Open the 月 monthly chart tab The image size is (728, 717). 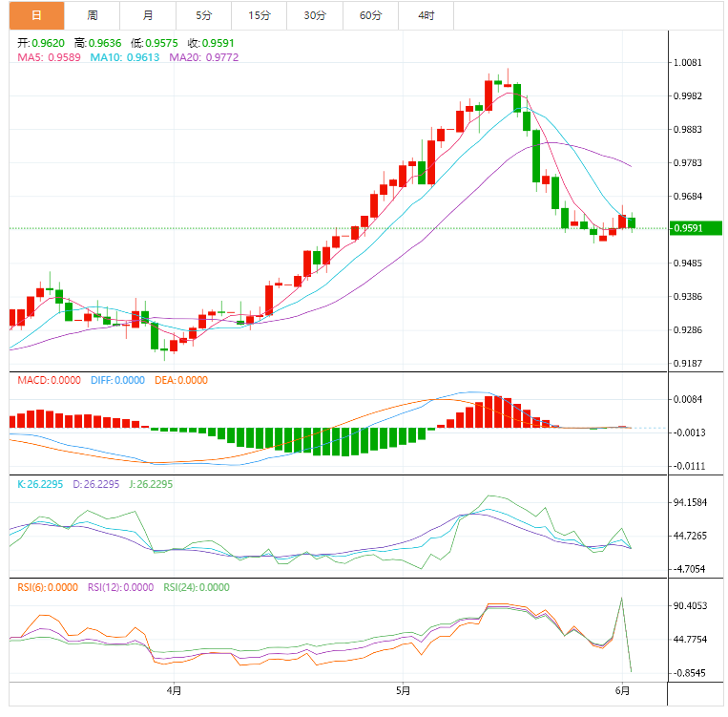click(x=148, y=15)
